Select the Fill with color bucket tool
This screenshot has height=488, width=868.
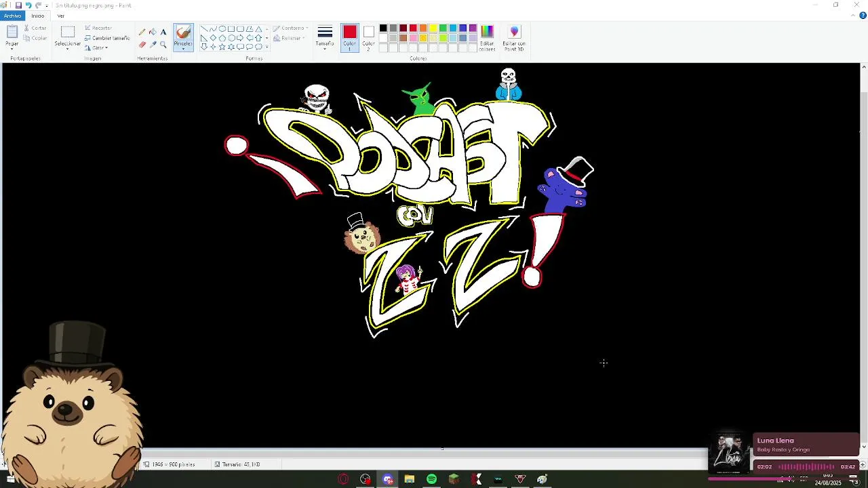pyautogui.click(x=153, y=31)
